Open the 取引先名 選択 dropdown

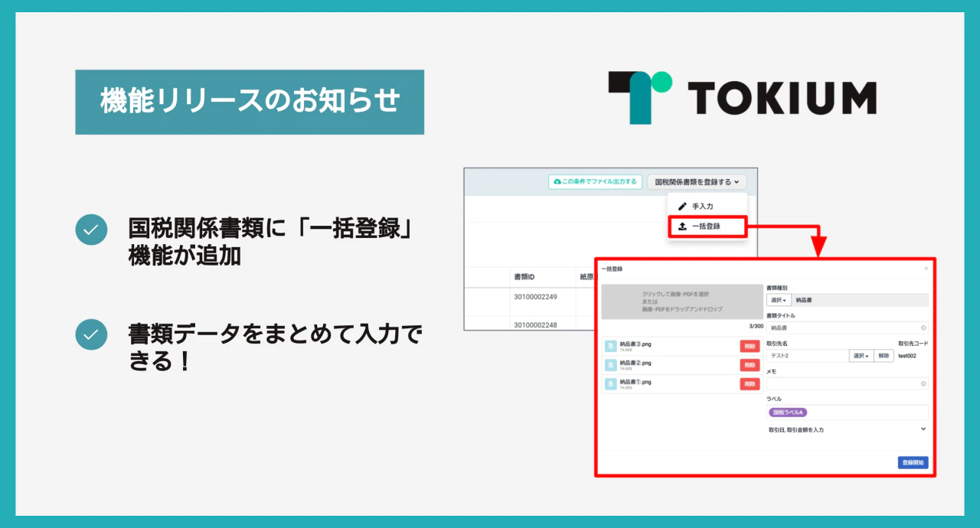(x=861, y=356)
